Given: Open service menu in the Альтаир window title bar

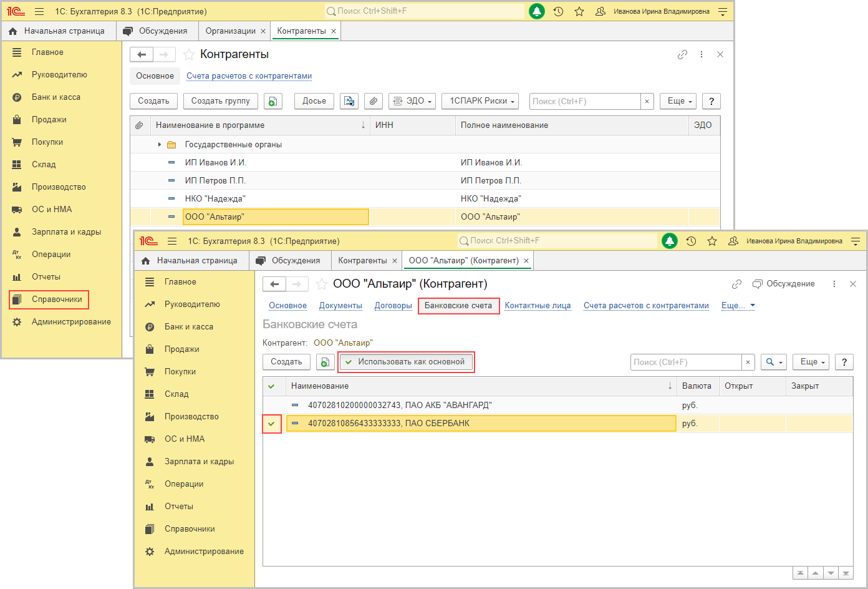Looking at the screenshot, I should (856, 241).
